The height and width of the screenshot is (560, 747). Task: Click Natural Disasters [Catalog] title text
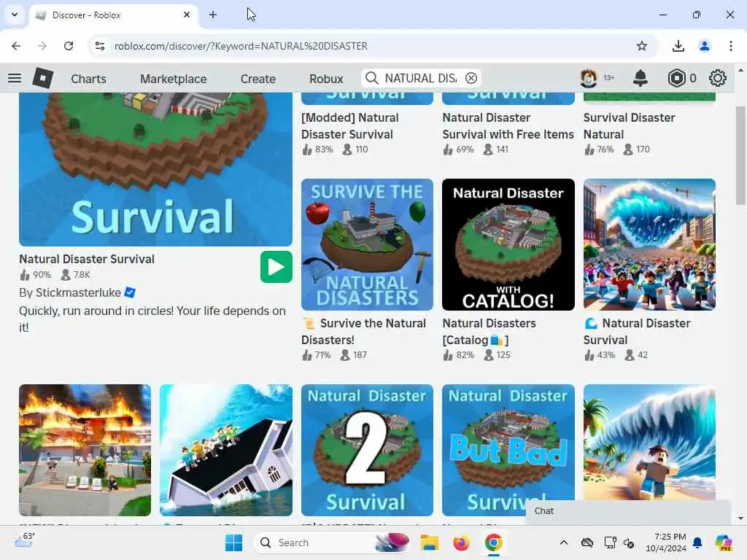coord(489,332)
